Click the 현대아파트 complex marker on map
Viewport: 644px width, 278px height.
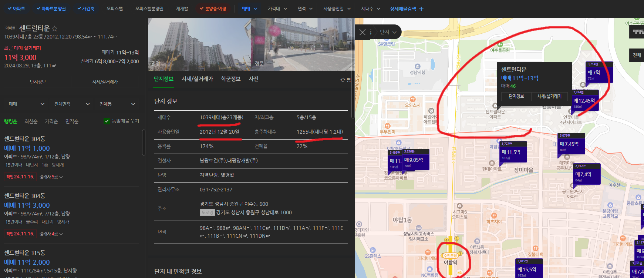pos(492,163)
